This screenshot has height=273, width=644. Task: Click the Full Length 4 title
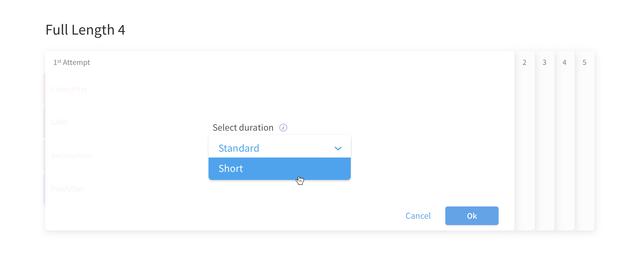[85, 30]
